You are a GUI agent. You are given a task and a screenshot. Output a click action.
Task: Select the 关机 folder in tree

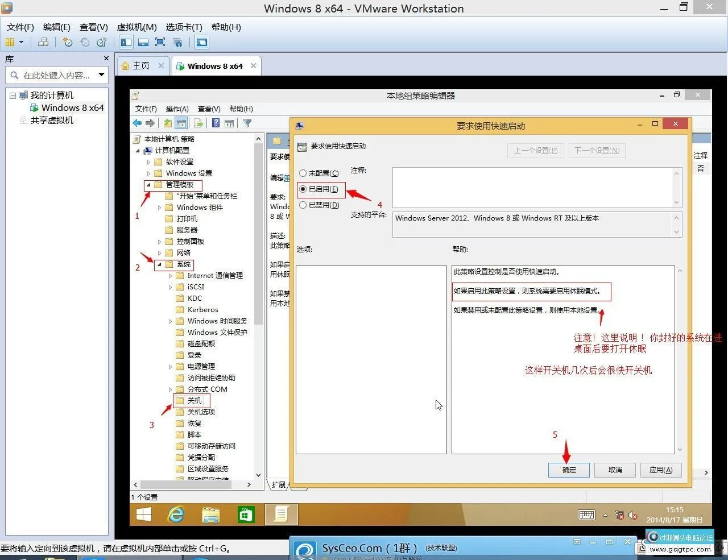195,401
